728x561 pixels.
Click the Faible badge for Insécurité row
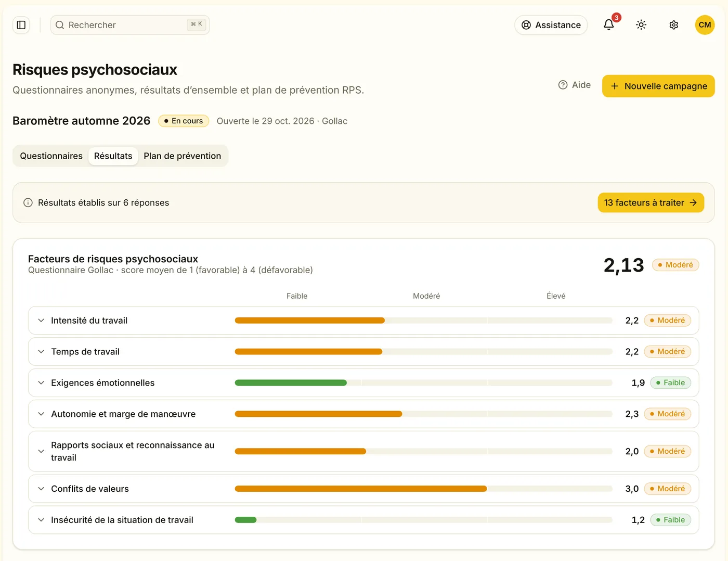click(x=670, y=520)
